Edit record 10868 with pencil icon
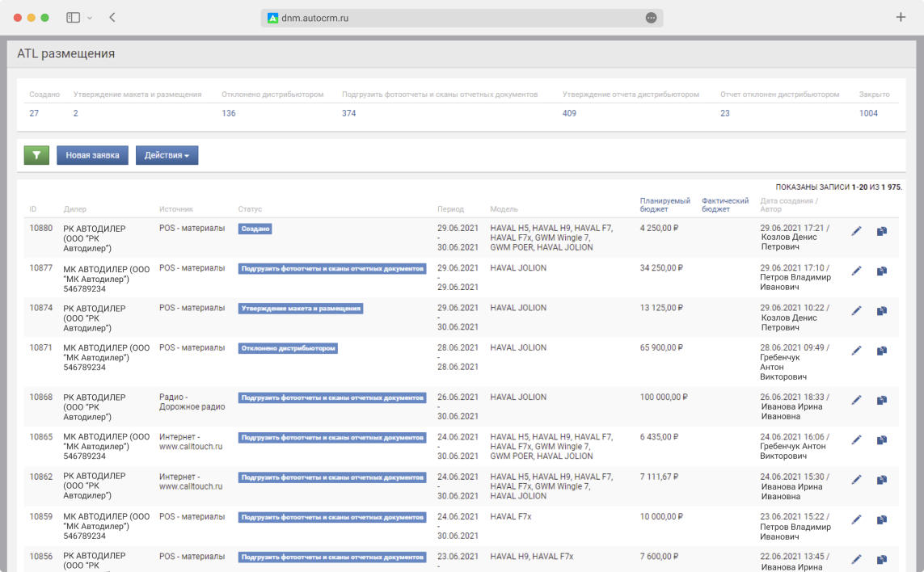 tap(856, 400)
